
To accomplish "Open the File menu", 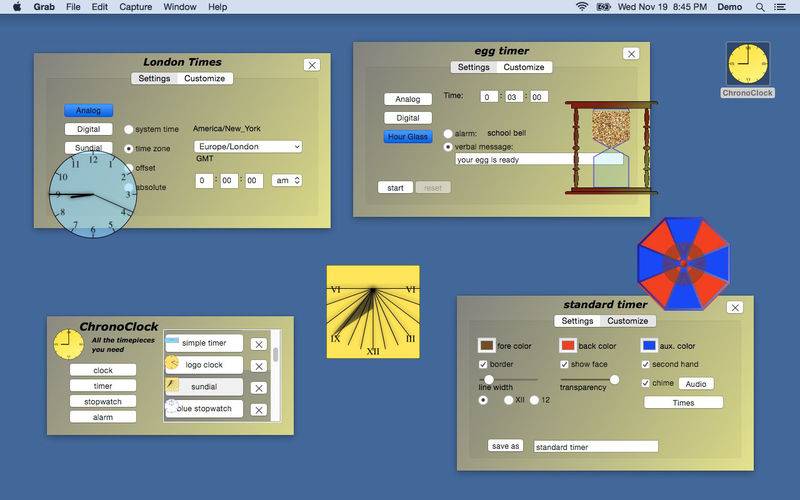I will pos(73,7).
